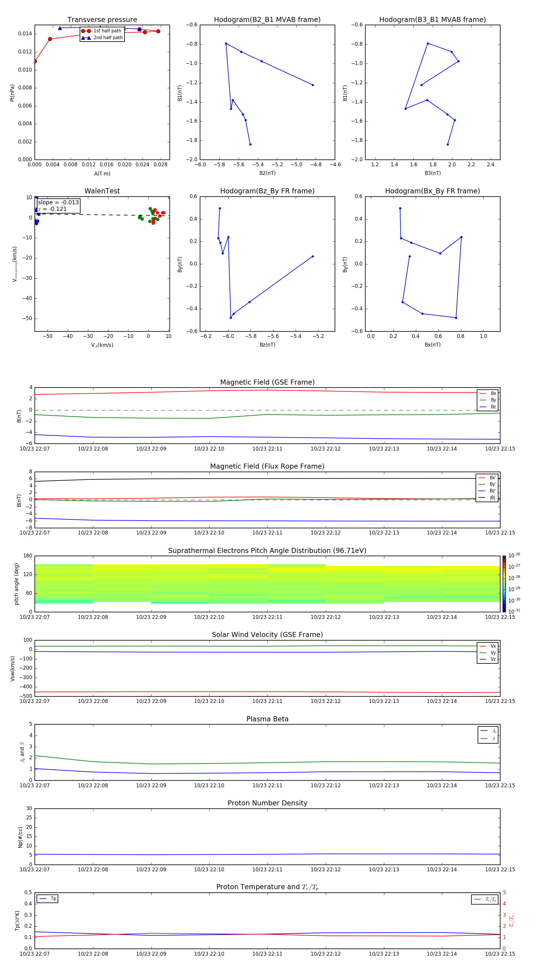The width and height of the screenshot is (535, 980).
Task: Click the "Np(#/cc)" y-axis label
Action: click(20, 837)
